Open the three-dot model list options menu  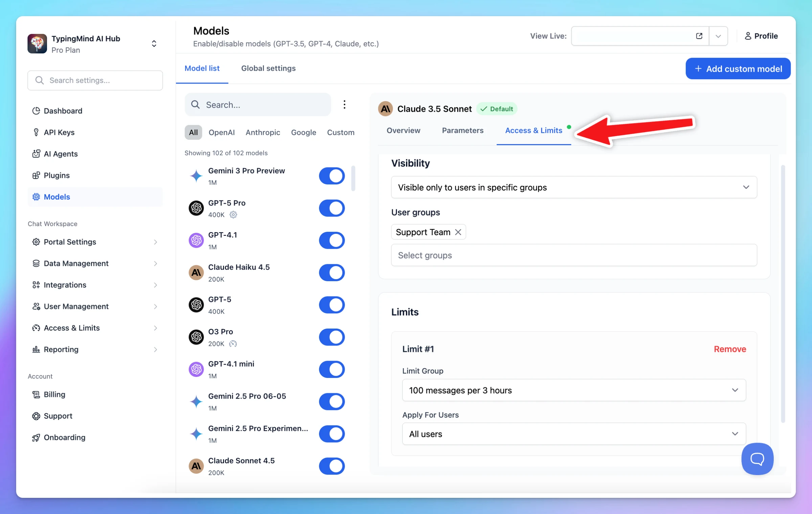[344, 105]
